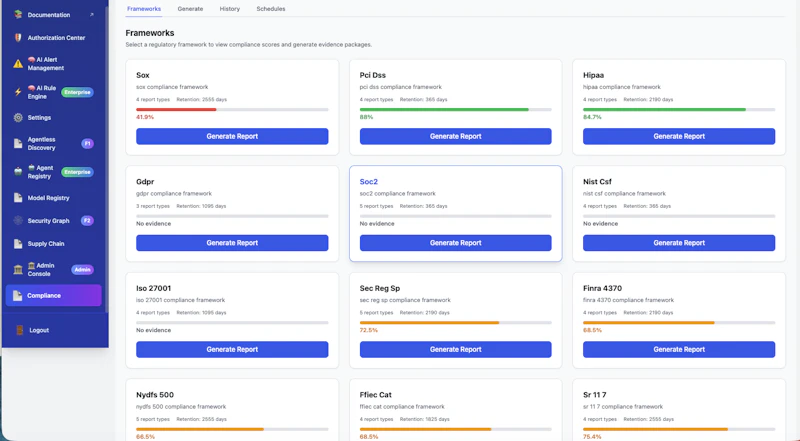Go to Supply Chain
The width and height of the screenshot is (800, 441).
coord(54,243)
